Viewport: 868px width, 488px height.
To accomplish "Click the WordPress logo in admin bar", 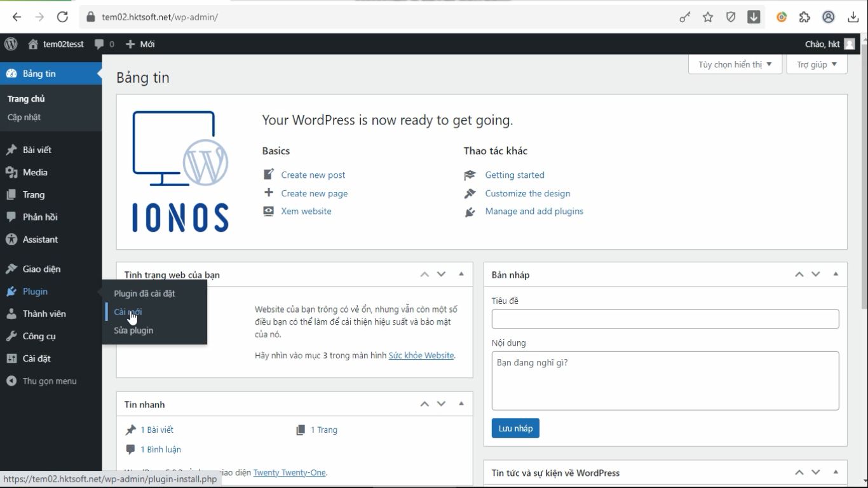I will [11, 44].
